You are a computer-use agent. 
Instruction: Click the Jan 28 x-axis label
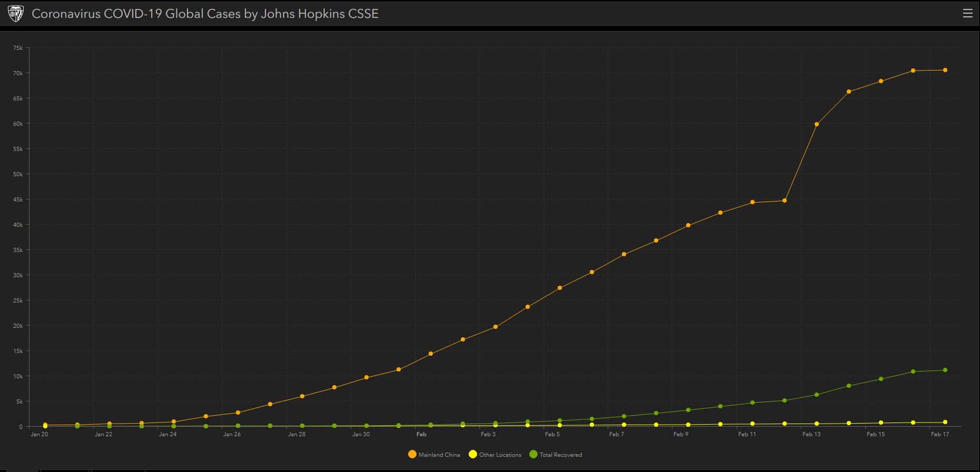pyautogui.click(x=296, y=434)
